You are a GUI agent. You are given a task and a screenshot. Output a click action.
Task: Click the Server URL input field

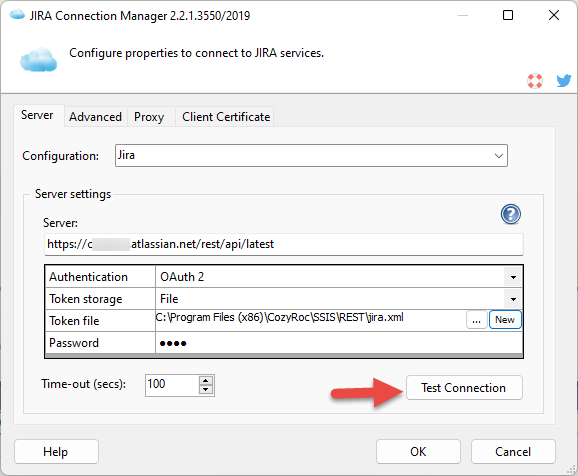283,244
